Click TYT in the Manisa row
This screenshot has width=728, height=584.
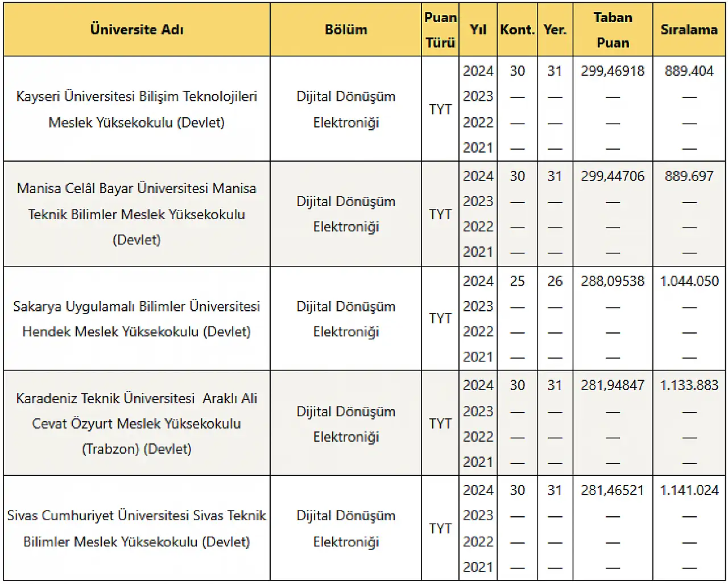(440, 215)
